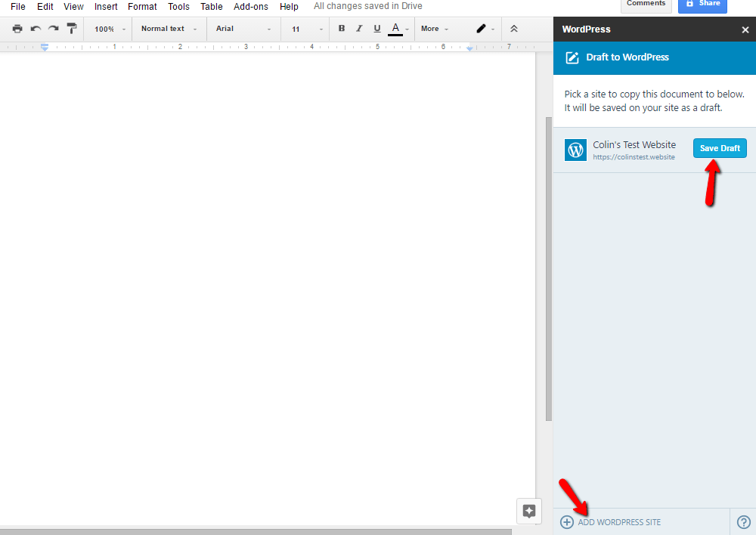This screenshot has width=756, height=535.
Task: Click the Print icon in toolbar
Action: pos(17,29)
